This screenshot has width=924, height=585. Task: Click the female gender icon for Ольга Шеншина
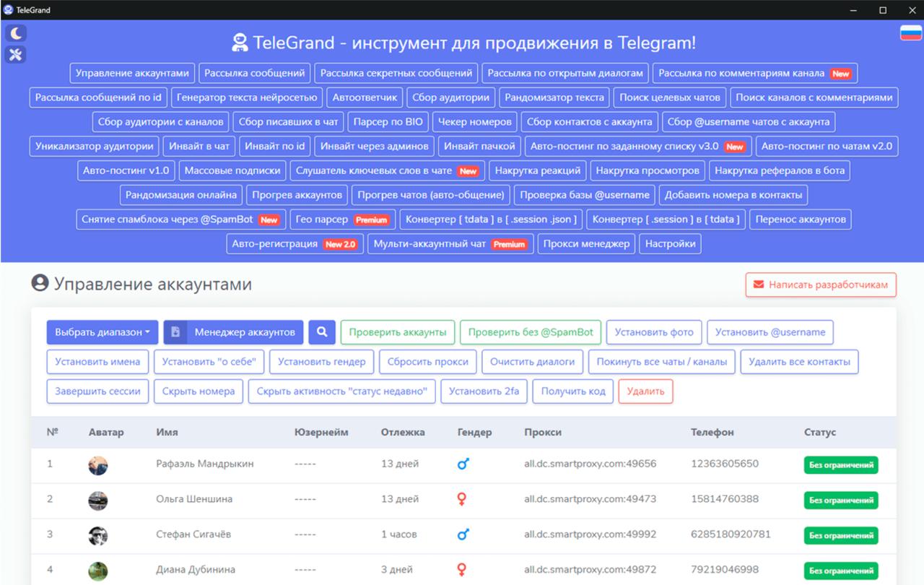[463, 499]
